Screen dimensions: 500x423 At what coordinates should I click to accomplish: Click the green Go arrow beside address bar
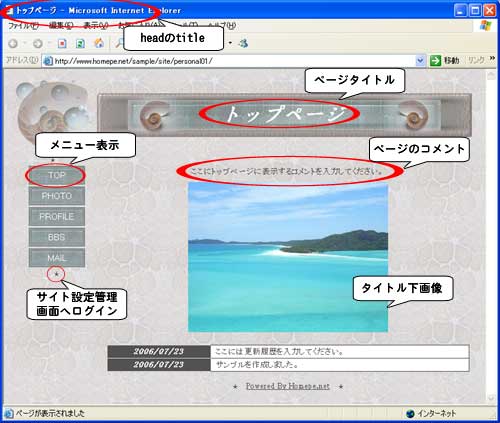[435, 61]
